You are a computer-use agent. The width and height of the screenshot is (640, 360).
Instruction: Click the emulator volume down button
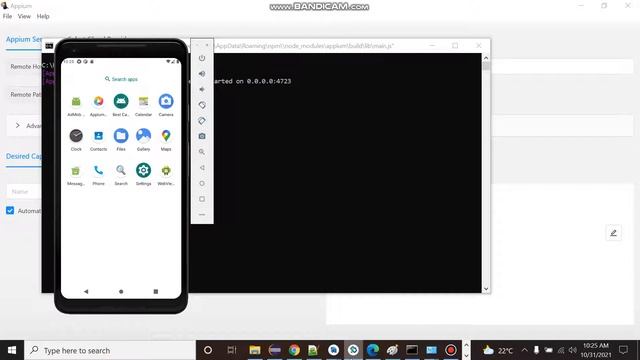click(202, 89)
